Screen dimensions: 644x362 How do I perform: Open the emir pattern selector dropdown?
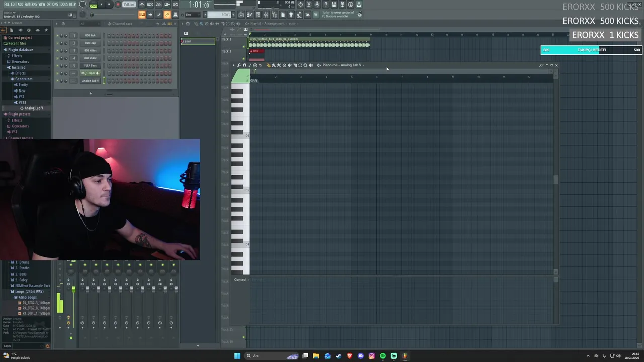tap(219, 14)
